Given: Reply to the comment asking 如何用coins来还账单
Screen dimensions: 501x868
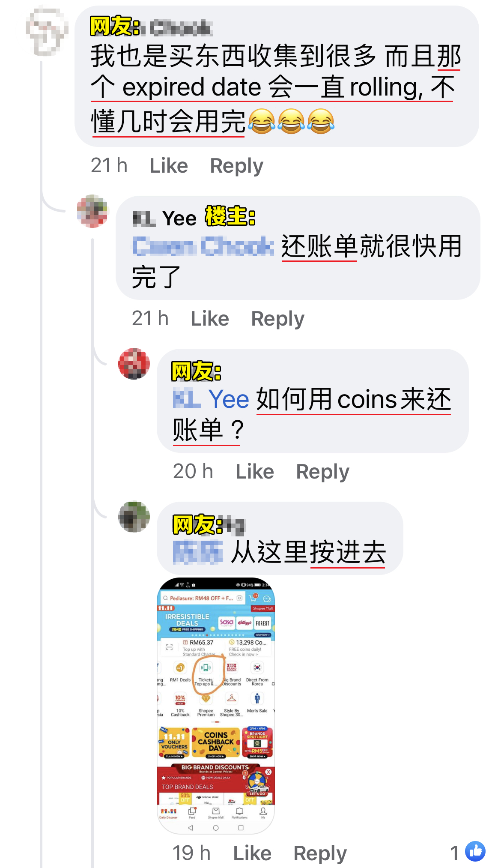Looking at the screenshot, I should tap(323, 472).
